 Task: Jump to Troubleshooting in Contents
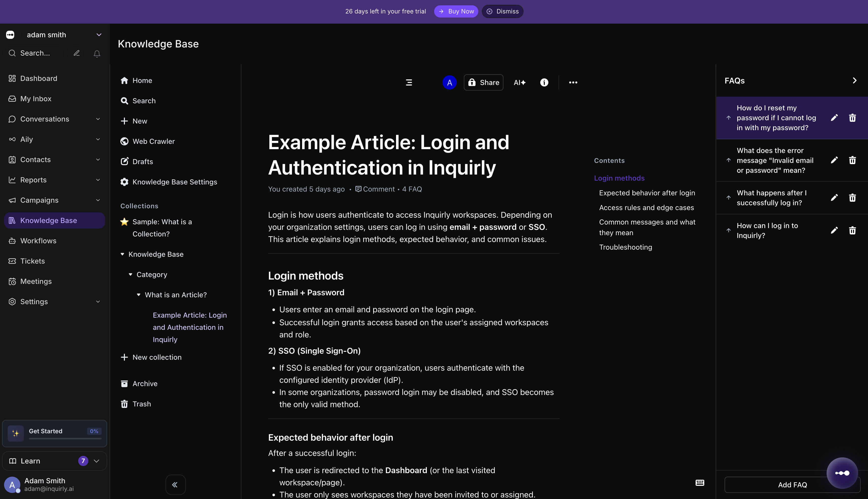pos(626,247)
